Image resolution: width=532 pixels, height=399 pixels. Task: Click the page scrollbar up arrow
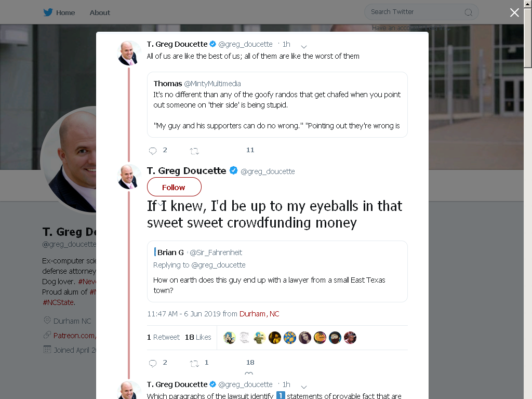tap(528, 4)
